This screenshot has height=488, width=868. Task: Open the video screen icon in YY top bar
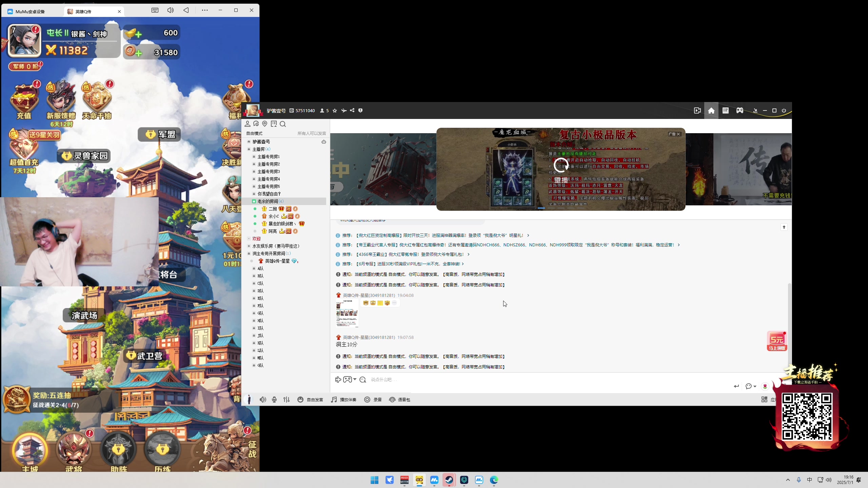pyautogui.click(x=697, y=110)
